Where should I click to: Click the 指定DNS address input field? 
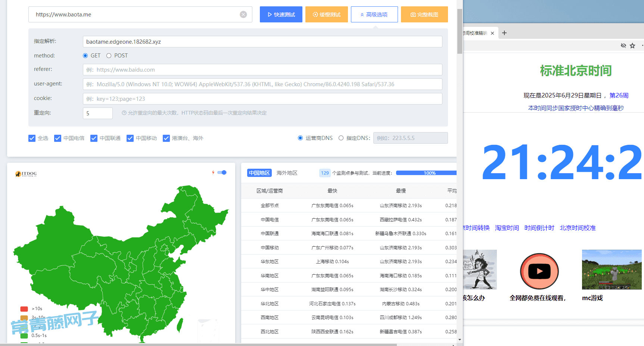coord(410,138)
